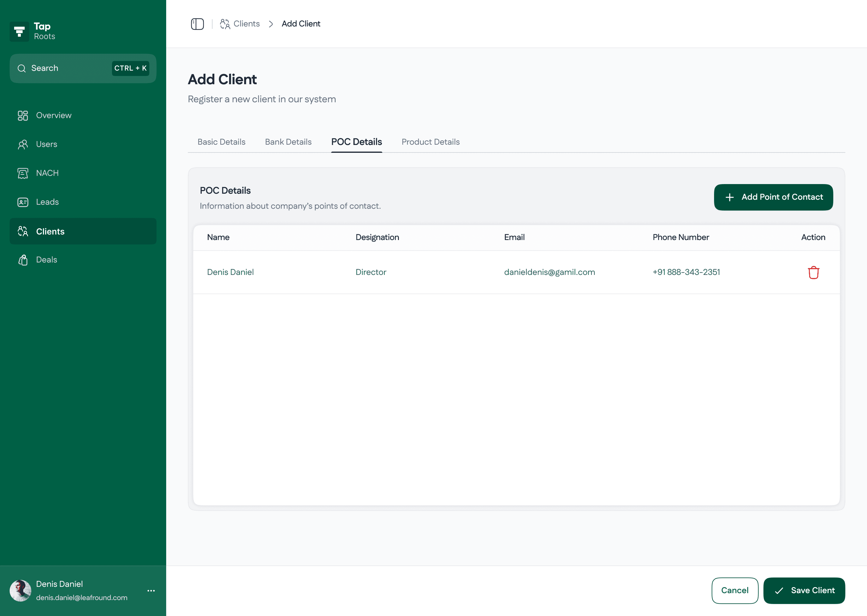Viewport: 867px width, 616px height.
Task: Cancel adding the client
Action: 735,590
